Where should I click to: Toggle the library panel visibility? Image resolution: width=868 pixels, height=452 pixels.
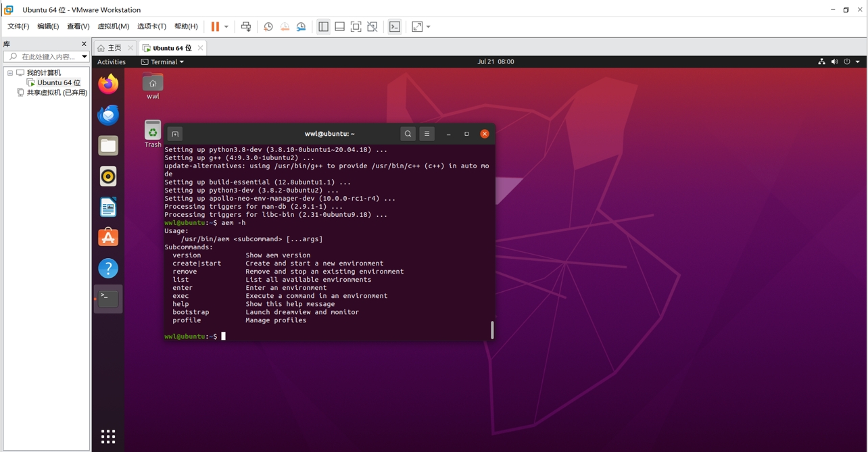[323, 26]
